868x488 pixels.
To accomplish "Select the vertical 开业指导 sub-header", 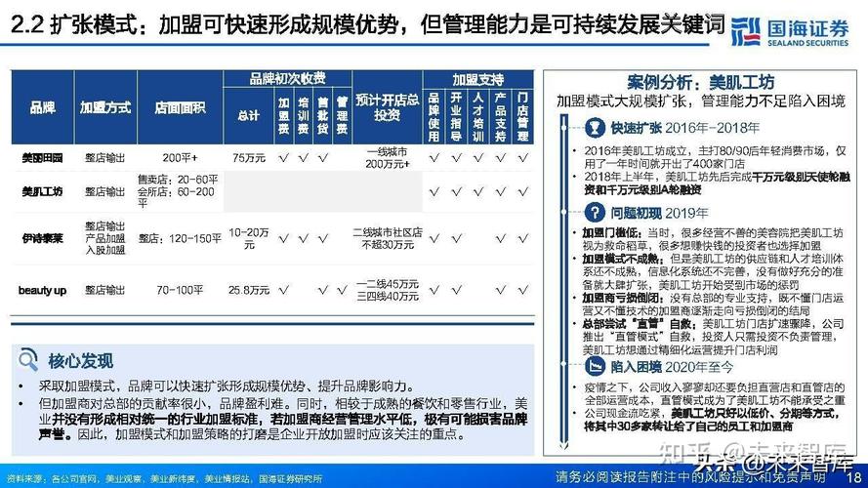I will click(x=456, y=116).
